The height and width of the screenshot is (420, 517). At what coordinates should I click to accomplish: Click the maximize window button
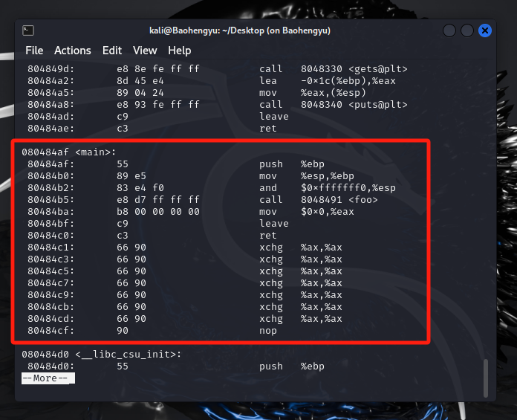[467, 30]
